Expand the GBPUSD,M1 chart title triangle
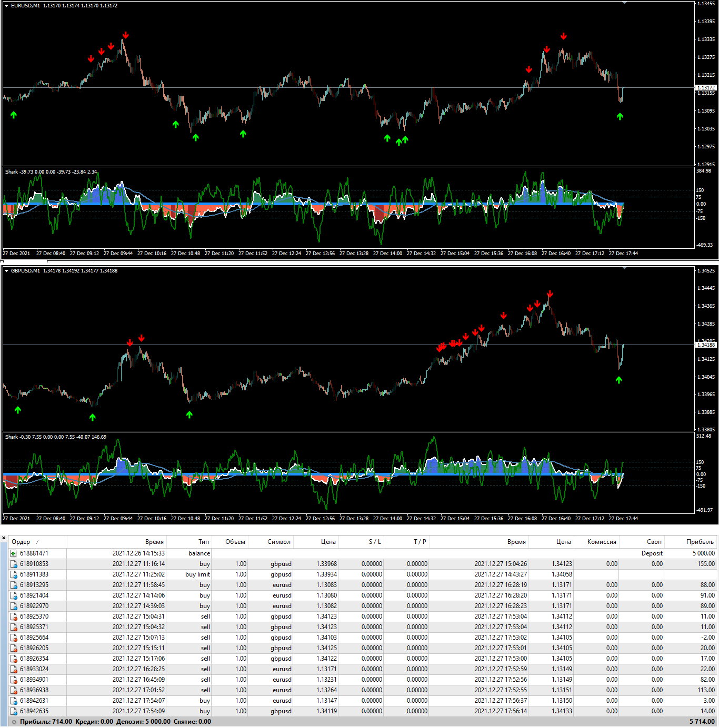 point(7,271)
